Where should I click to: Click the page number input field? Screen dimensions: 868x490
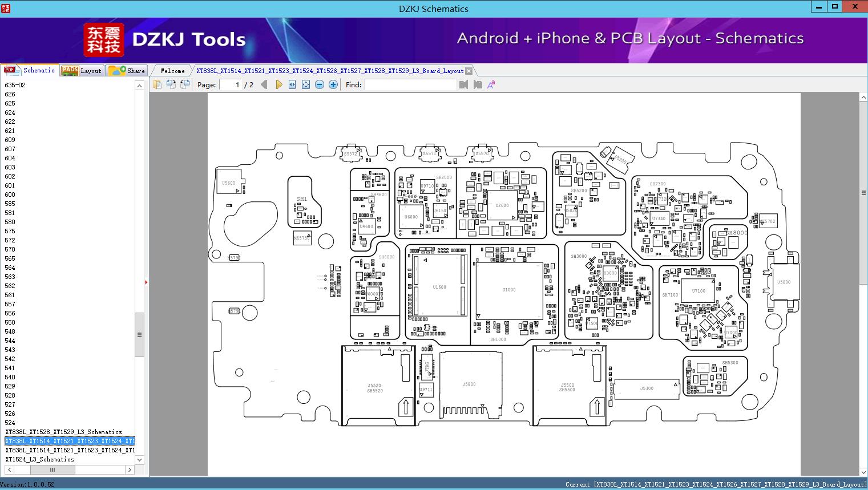point(231,84)
